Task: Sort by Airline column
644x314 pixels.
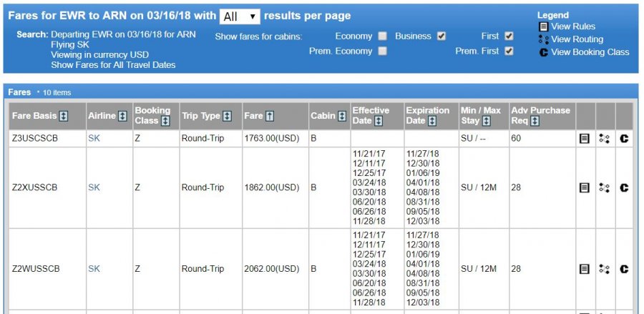Action: [x=122, y=116]
